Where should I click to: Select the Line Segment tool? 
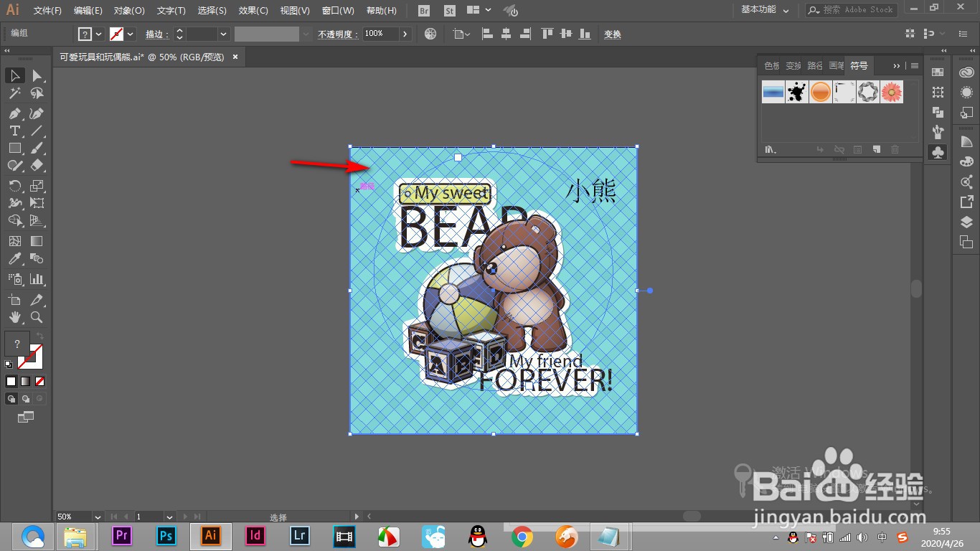coord(37,131)
